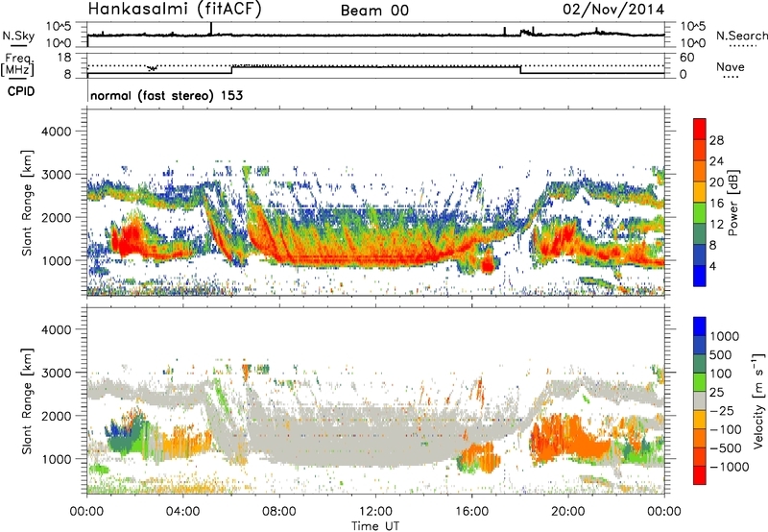Click the yellow 16–20 dB power colorbar segment
This screenshot has height=532, width=768.
point(700,192)
